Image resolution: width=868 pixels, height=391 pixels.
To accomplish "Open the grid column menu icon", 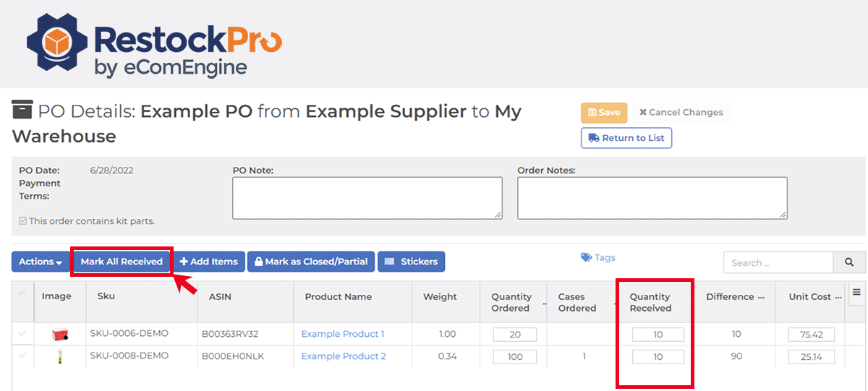I will click(856, 292).
